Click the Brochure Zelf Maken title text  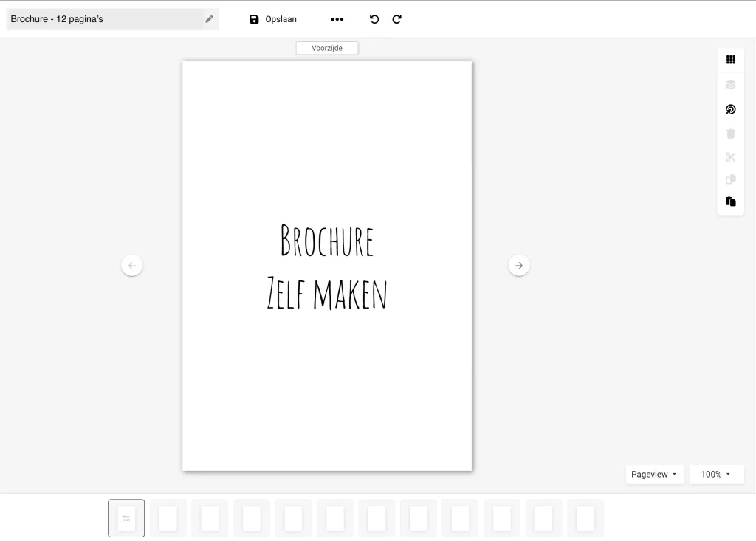[327, 267]
